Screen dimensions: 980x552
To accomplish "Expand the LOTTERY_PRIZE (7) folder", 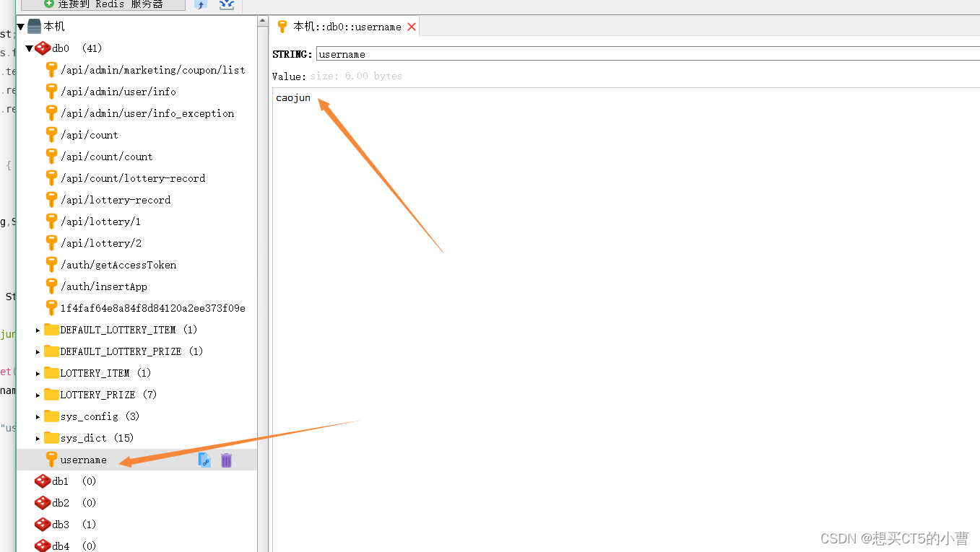I will pyautogui.click(x=38, y=395).
